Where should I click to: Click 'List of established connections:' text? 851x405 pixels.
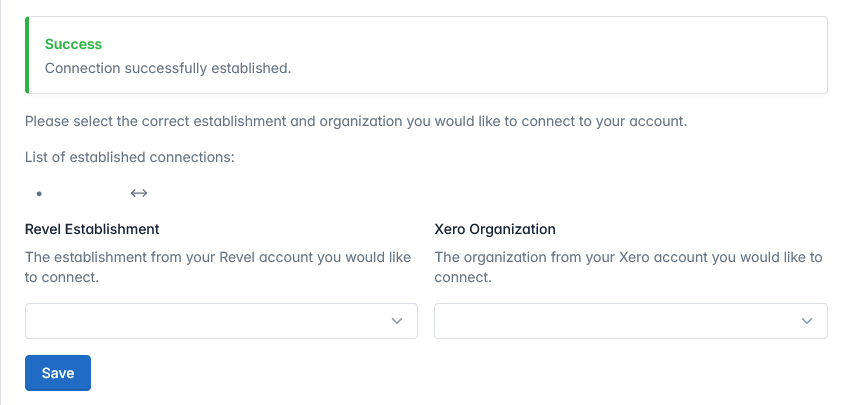(x=129, y=157)
